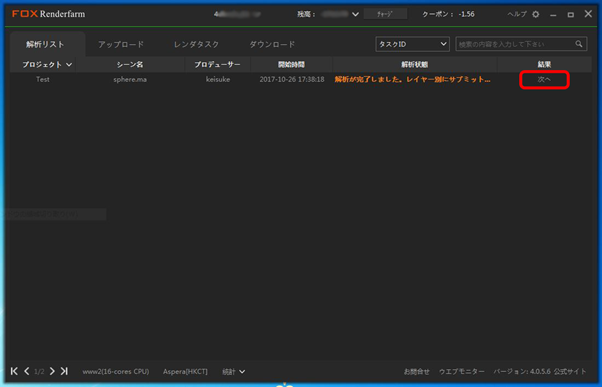Screen dimensions: 602x387
Task: Click the 結果 column header
Action: click(544, 64)
